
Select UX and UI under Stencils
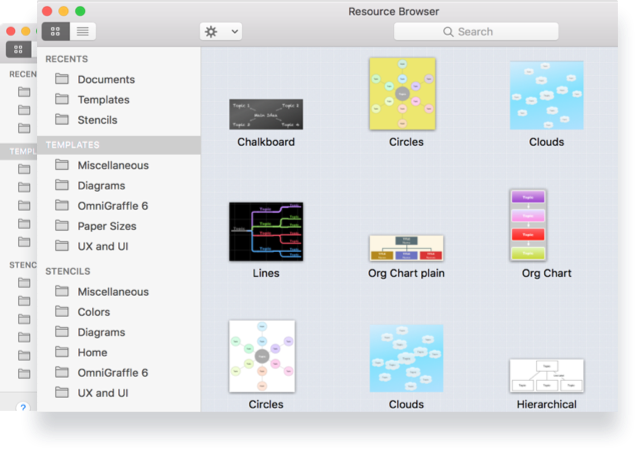coord(119,393)
